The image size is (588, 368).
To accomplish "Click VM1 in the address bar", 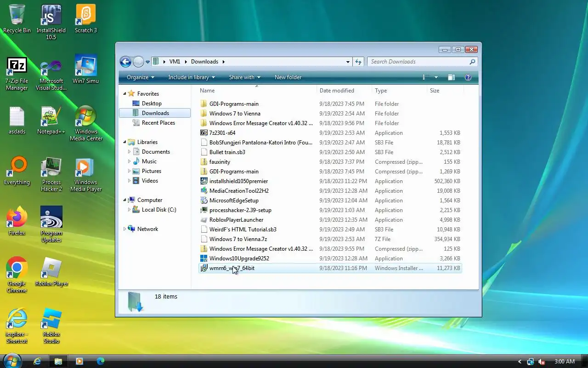I will pos(175,62).
